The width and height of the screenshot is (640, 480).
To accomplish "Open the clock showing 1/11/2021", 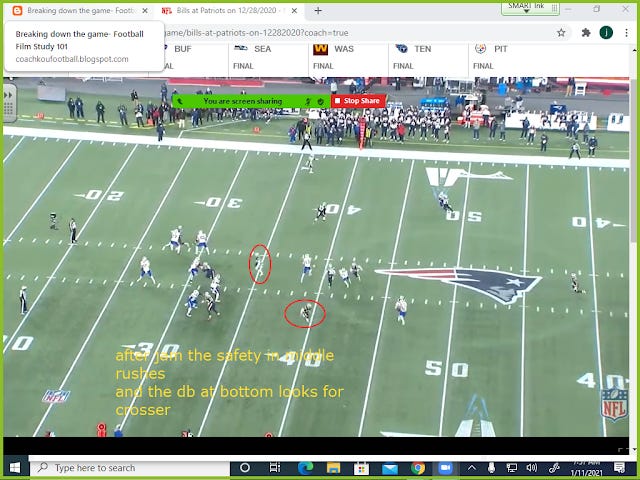I will coord(585,468).
